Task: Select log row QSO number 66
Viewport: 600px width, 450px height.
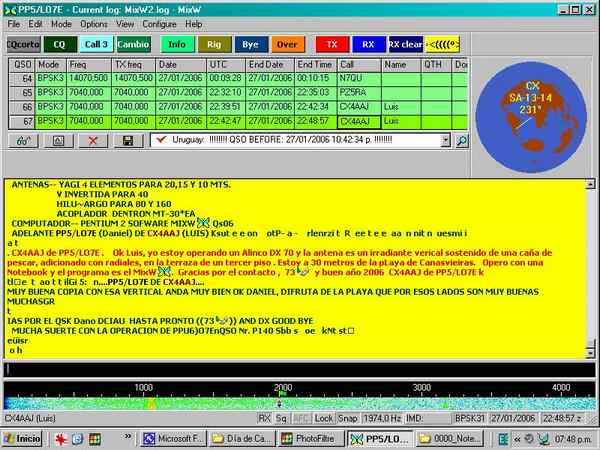Action: click(238, 107)
